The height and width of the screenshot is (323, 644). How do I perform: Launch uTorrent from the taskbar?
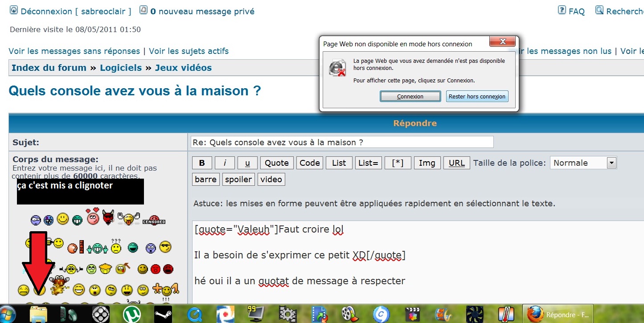131,315
